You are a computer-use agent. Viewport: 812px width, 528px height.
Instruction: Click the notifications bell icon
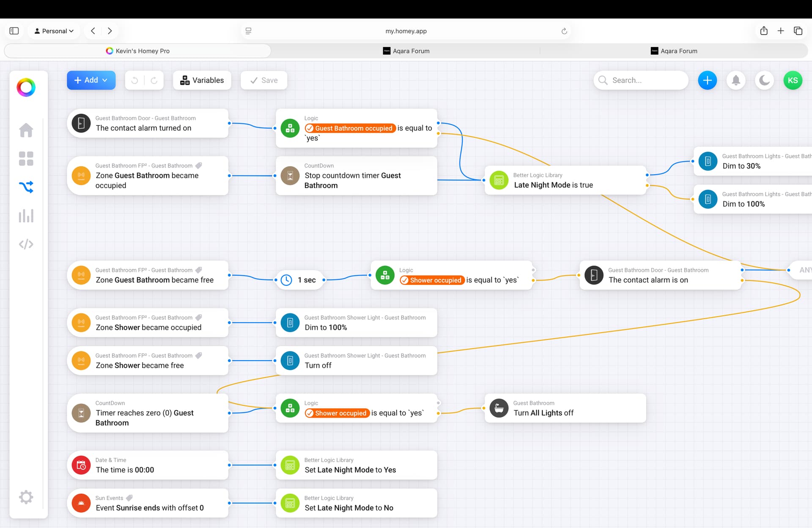coord(736,80)
